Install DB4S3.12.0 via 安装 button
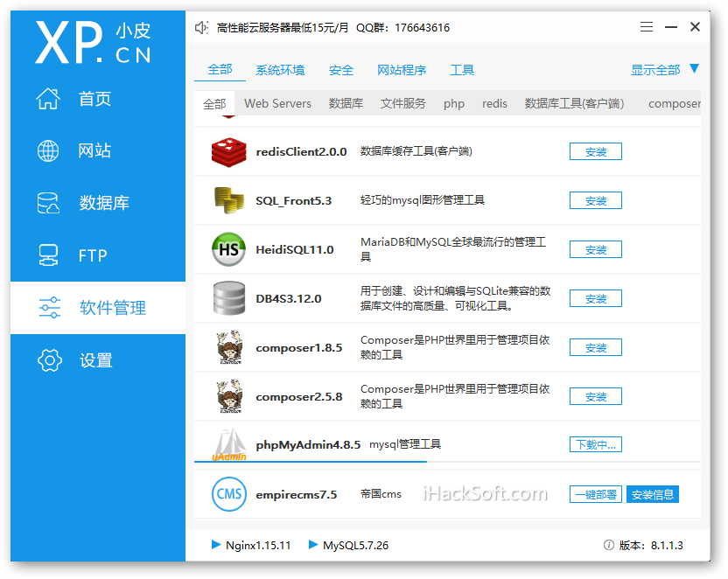728x579 pixels. click(596, 299)
